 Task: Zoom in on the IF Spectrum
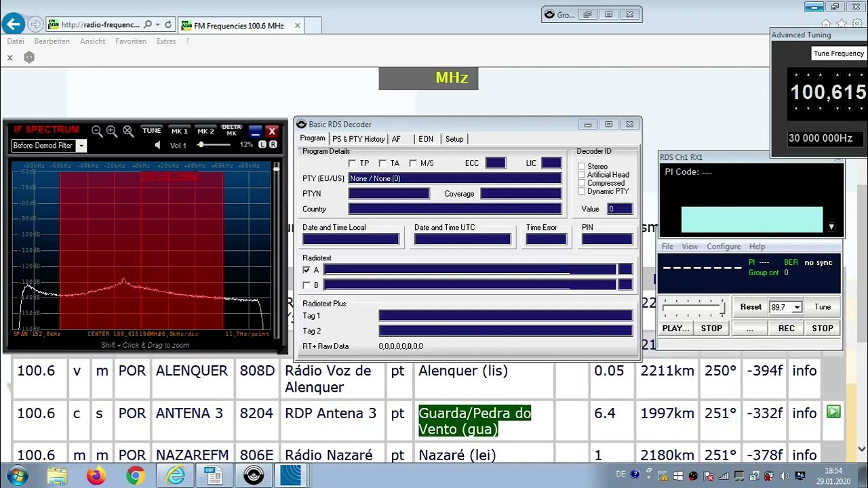pos(112,131)
